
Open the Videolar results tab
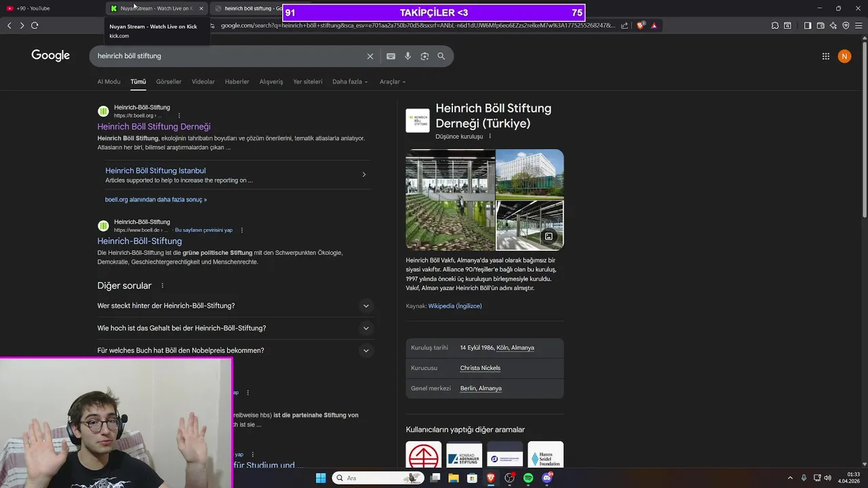click(203, 82)
